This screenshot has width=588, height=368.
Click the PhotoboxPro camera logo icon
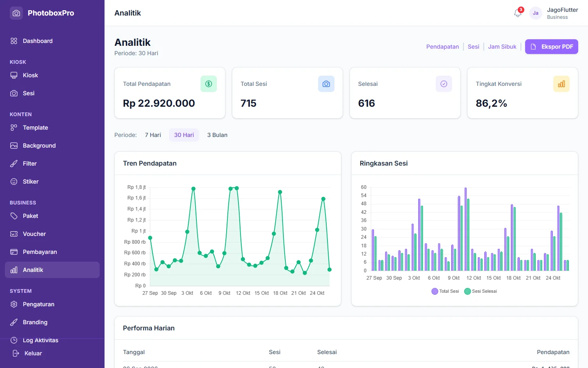point(16,13)
